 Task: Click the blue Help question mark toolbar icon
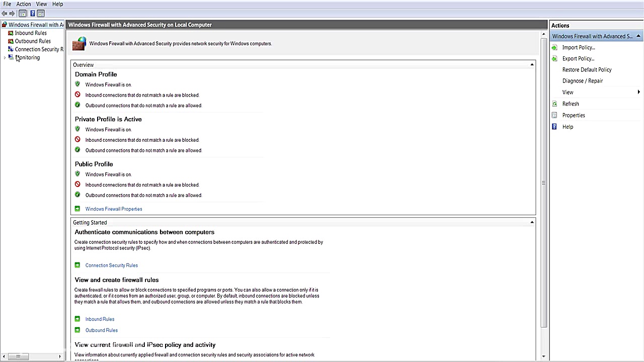pos(33,14)
